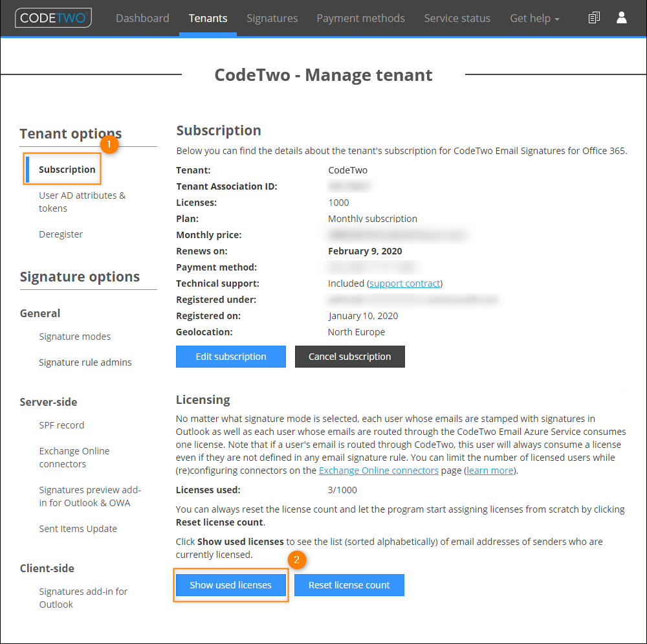Click the Plan value Monthly subscription

coord(372,218)
